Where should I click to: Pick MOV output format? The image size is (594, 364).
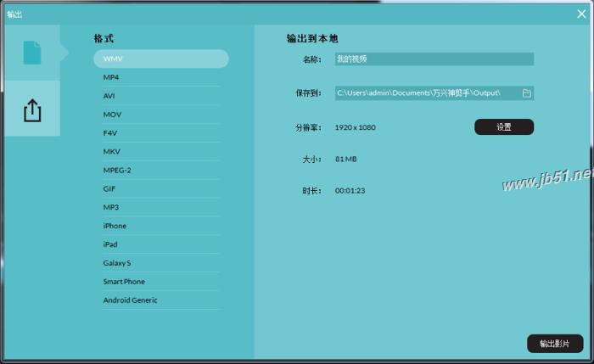[161, 115]
